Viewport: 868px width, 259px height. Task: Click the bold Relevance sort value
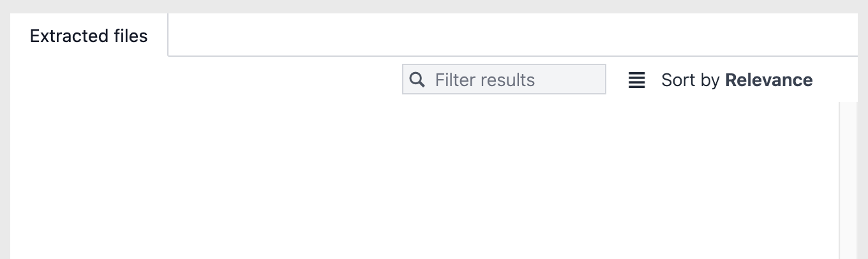coord(768,80)
